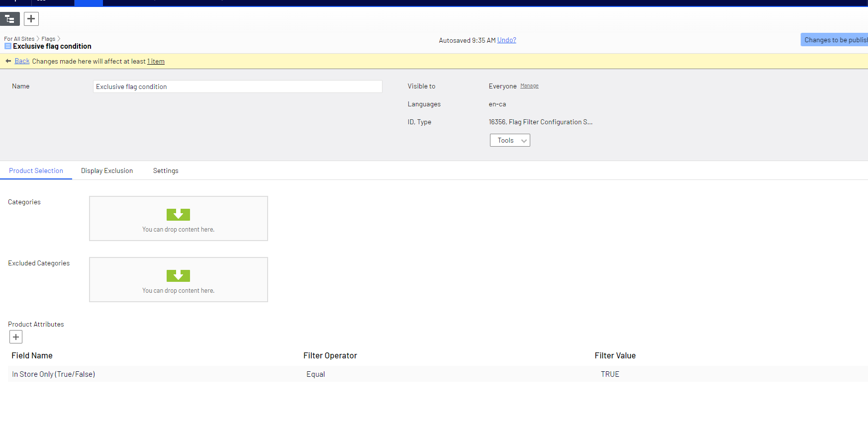Click the Back link
This screenshot has width=868, height=423.
pyautogui.click(x=22, y=61)
